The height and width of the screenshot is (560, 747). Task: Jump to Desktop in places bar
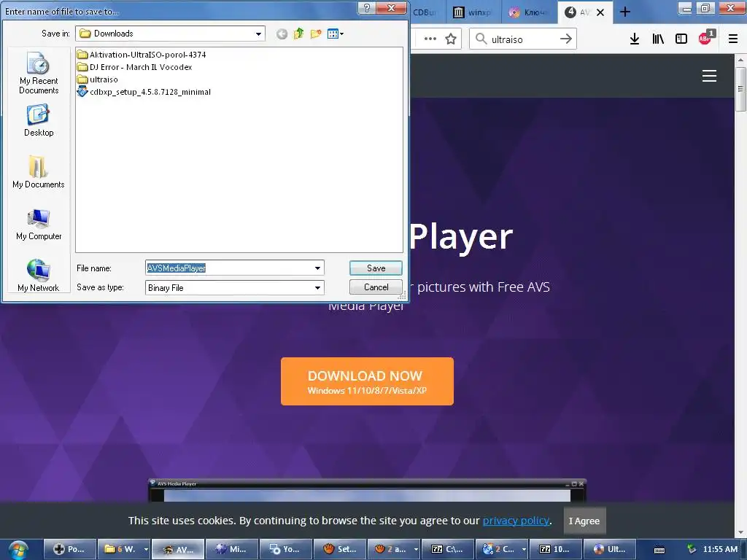point(39,121)
